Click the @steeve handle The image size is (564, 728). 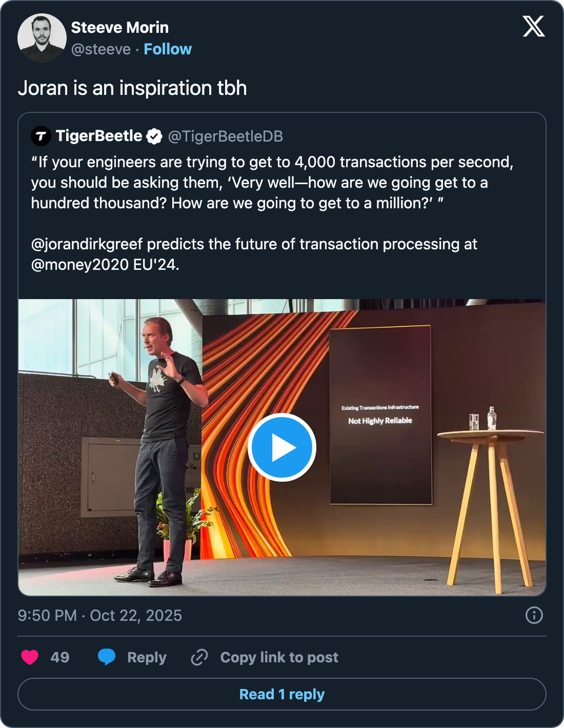tap(101, 49)
